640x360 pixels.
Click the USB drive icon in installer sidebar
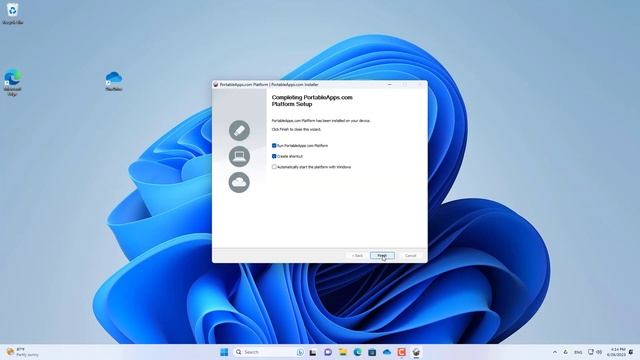pyautogui.click(x=239, y=131)
